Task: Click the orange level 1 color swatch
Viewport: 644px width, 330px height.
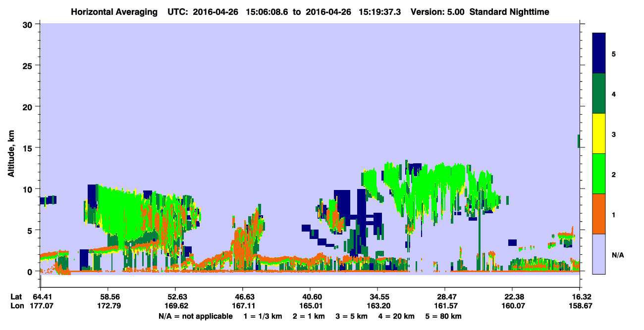Action: tap(599, 214)
